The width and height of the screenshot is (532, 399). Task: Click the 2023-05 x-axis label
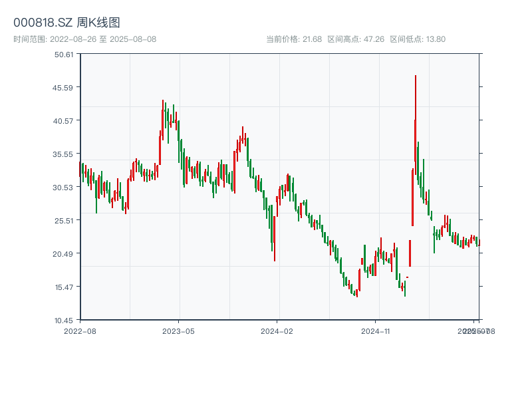[178, 331]
